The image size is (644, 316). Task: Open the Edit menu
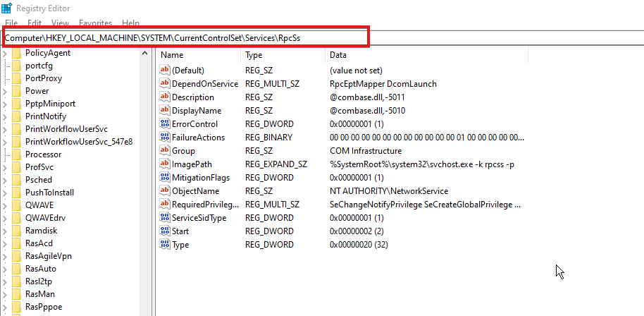point(35,23)
